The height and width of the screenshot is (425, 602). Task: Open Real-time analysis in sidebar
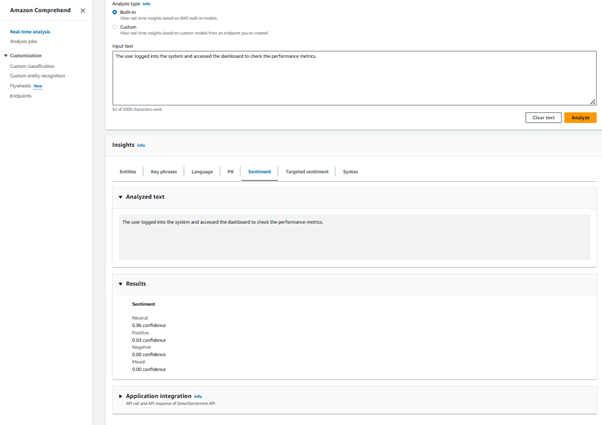pos(30,32)
